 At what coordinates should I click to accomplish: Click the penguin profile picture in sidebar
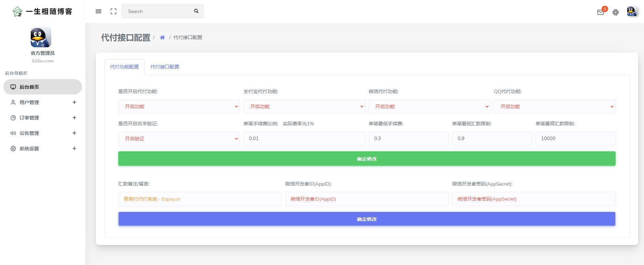pos(41,37)
